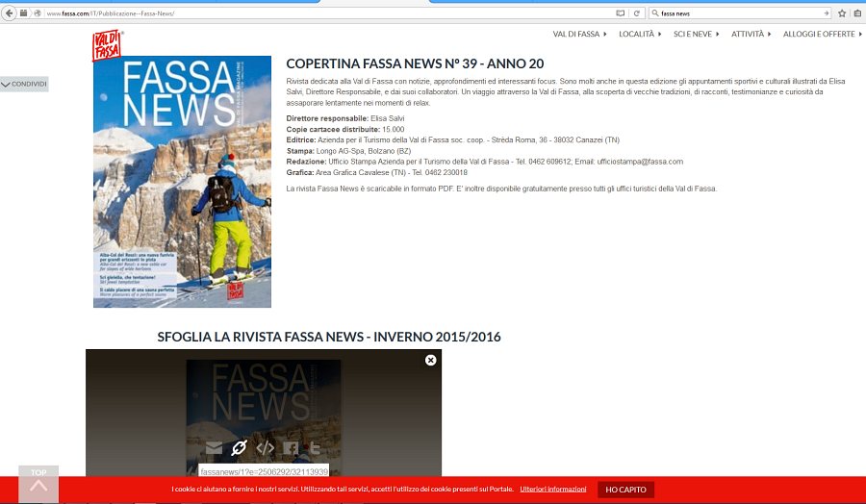Open the SCI E NEVE menu

point(696,35)
